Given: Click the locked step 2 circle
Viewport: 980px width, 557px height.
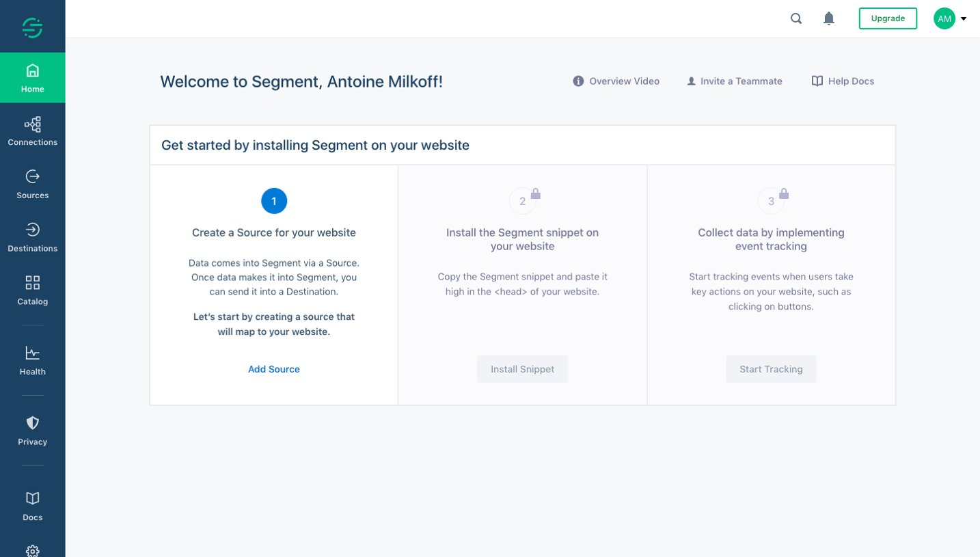Looking at the screenshot, I should pyautogui.click(x=522, y=201).
